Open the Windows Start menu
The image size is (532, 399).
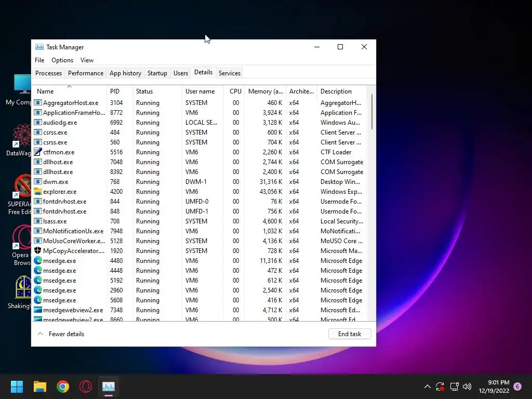coord(17,387)
